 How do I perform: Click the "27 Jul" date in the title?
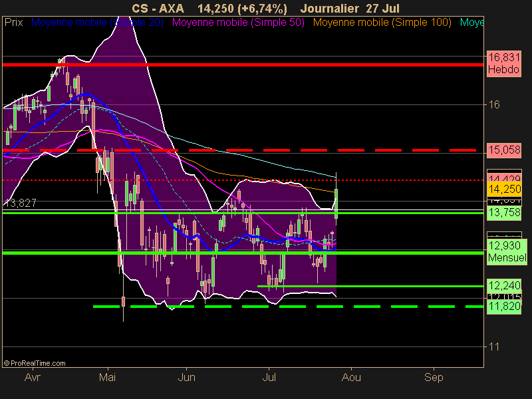click(x=384, y=9)
